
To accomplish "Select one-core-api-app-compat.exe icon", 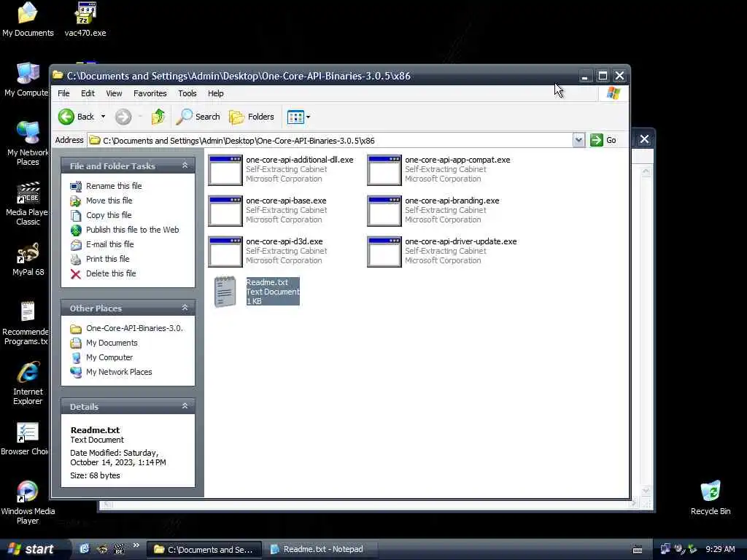I will (384, 169).
